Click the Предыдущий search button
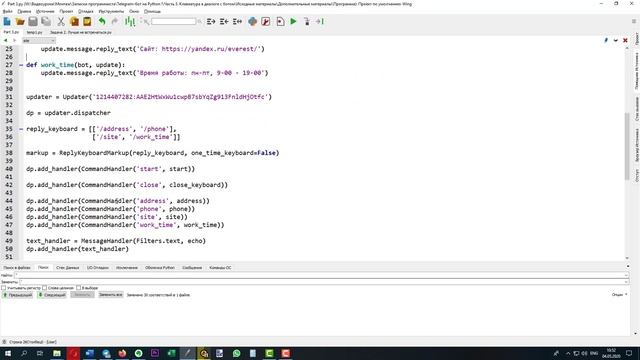640x360 pixels. pos(18,295)
